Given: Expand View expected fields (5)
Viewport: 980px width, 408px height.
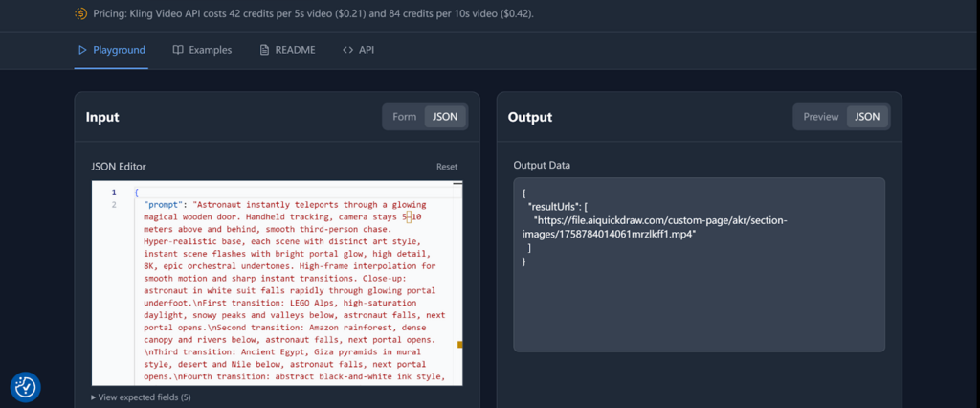Looking at the screenshot, I should (142, 397).
